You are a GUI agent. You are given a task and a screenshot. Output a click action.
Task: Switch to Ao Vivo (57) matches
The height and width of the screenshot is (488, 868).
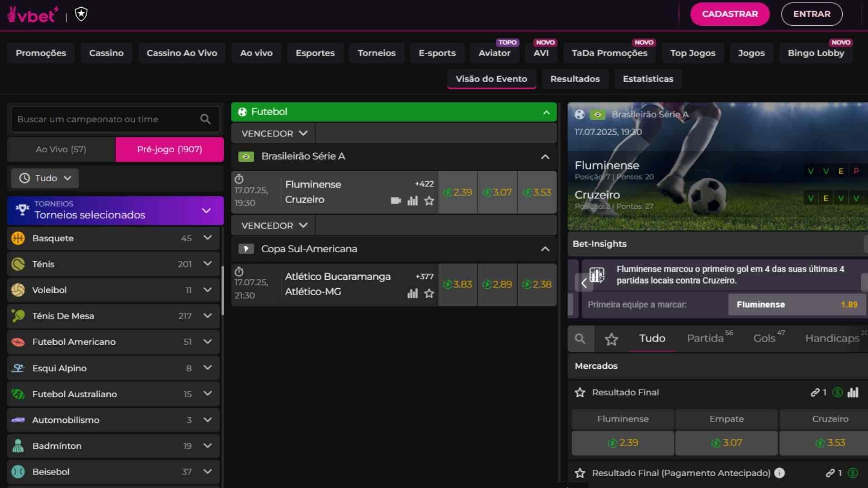click(61, 149)
